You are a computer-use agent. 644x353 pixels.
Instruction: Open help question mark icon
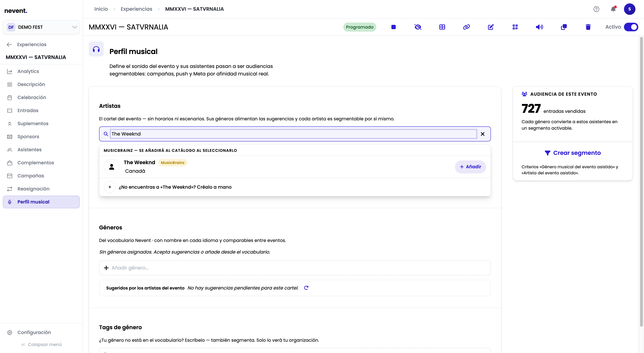pos(596,9)
